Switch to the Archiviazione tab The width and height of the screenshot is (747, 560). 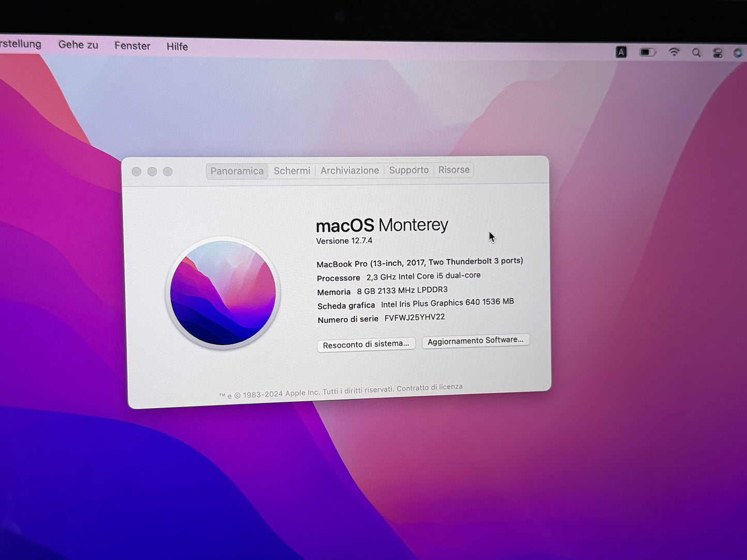click(x=349, y=170)
